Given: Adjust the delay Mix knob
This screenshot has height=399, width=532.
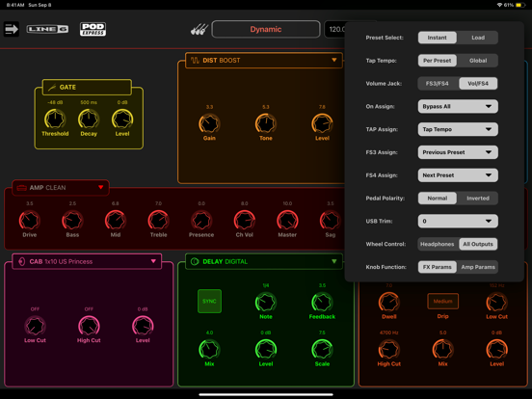Looking at the screenshot, I should 209,350.
